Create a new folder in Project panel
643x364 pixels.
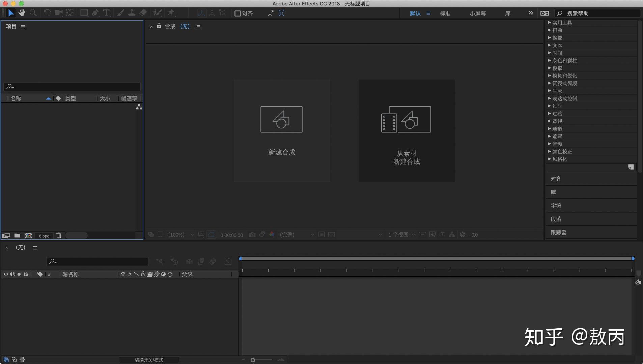(17, 236)
